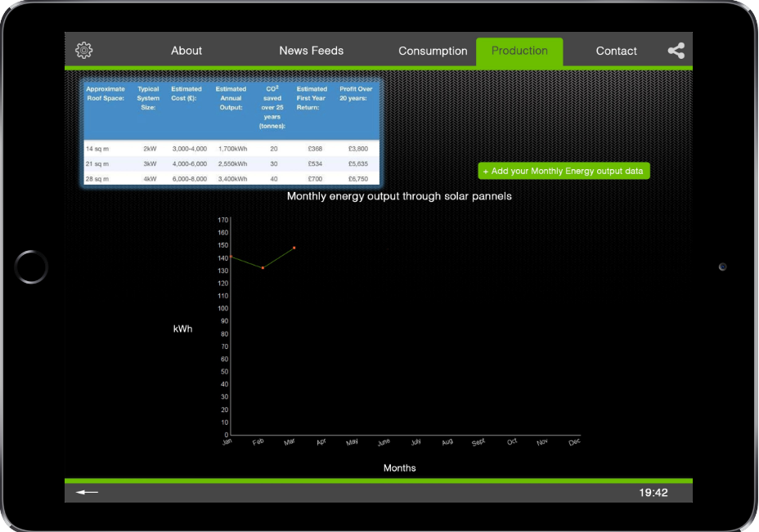This screenshot has height=532, width=759.
Task: Open the About tab
Action: click(x=186, y=51)
